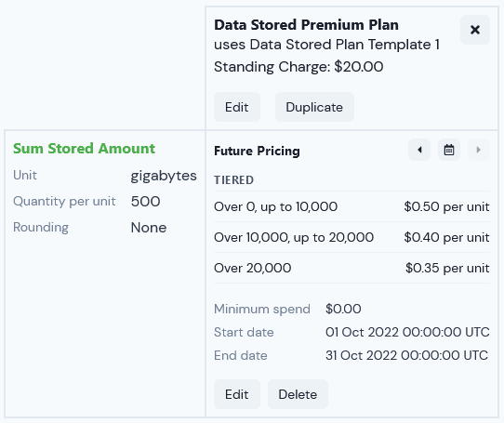Click the gigabytes unit value

coord(164,176)
